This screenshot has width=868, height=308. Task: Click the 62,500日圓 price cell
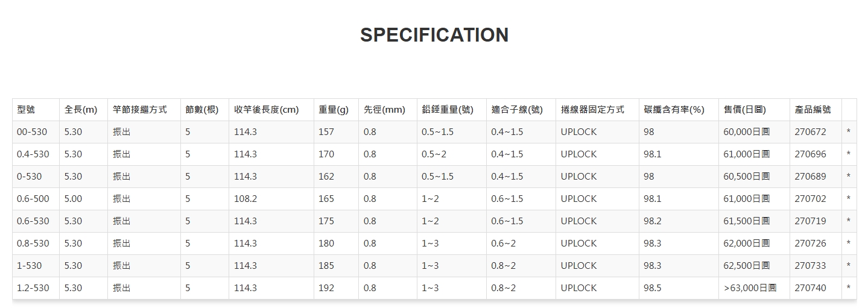747,266
